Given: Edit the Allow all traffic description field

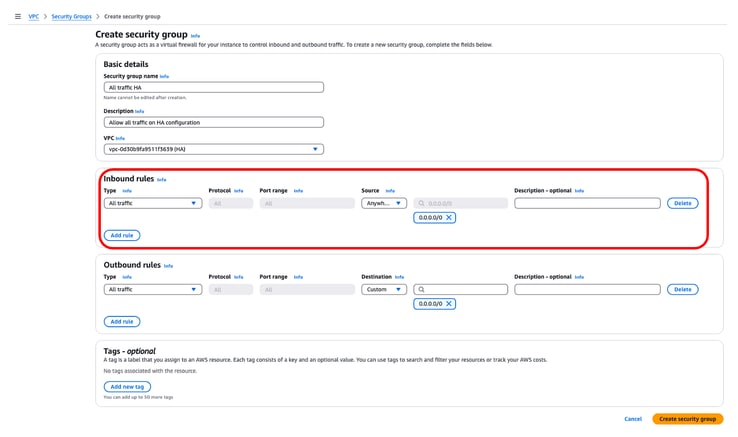Looking at the screenshot, I should (x=214, y=122).
